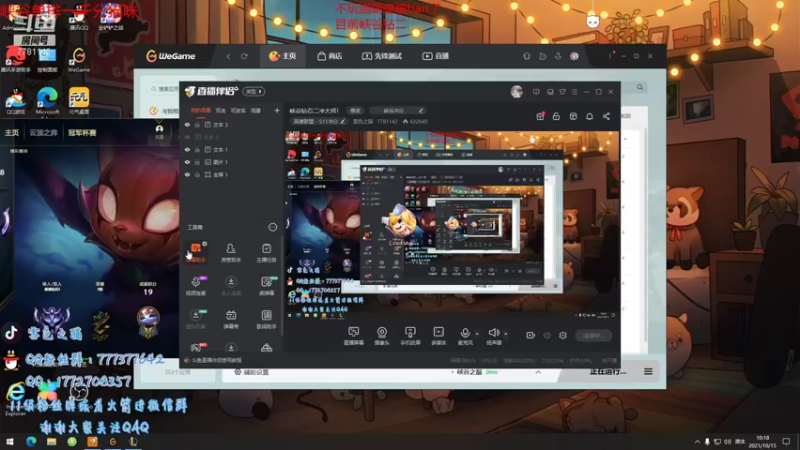Viewport: 800px width, 450px height.
Task: Open 云顶之弈 tab in the League client
Action: [43, 133]
